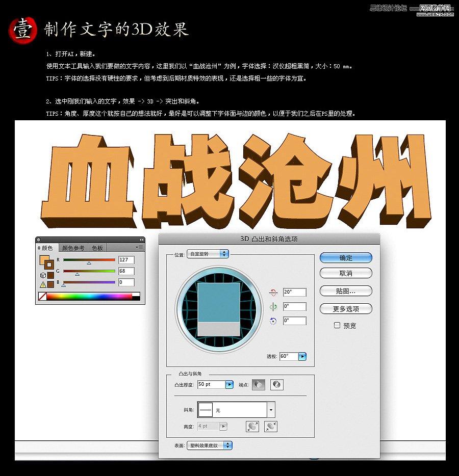The image size is (459, 476).
Task: Click the None swatch in the spectrum bar
Action: (x=42, y=296)
